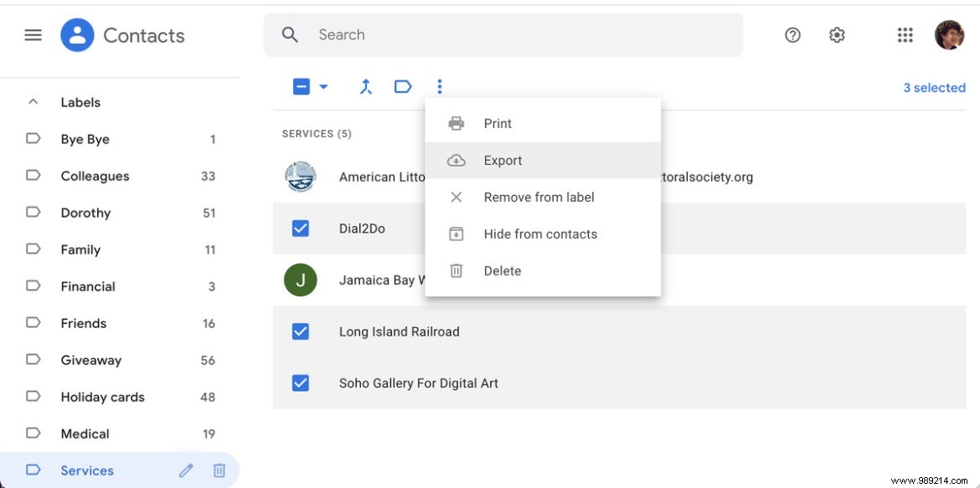Viewport: 980px width, 488px height.
Task: Deselect the Soho Gallery For Digital Art checkbox
Action: point(301,383)
